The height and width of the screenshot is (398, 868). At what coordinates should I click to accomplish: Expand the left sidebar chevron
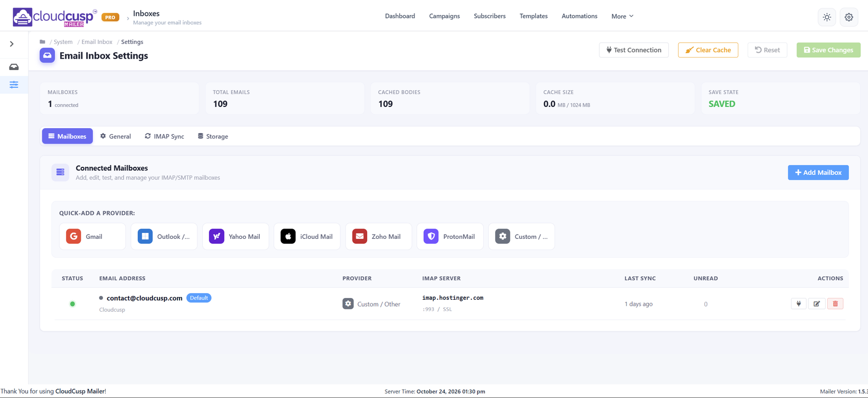(x=12, y=44)
